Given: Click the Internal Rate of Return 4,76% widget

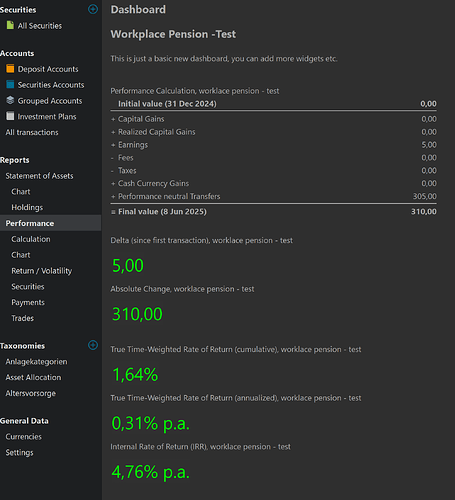Looking at the screenshot, I should [x=151, y=472].
